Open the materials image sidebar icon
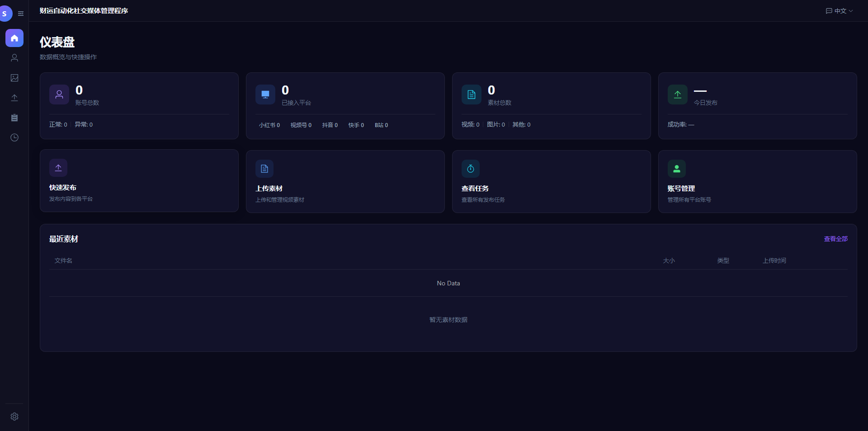 [x=14, y=78]
